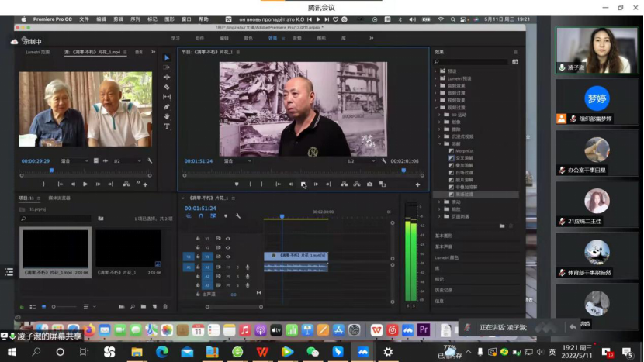This screenshot has width=644, height=362.
Task: Select the Razor tool in the toolbar
Action: point(167,87)
